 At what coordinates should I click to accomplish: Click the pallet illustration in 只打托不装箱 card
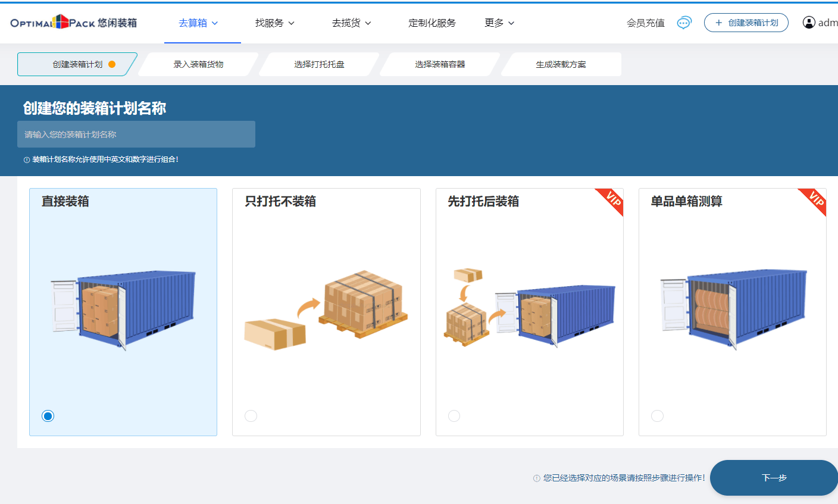326,308
